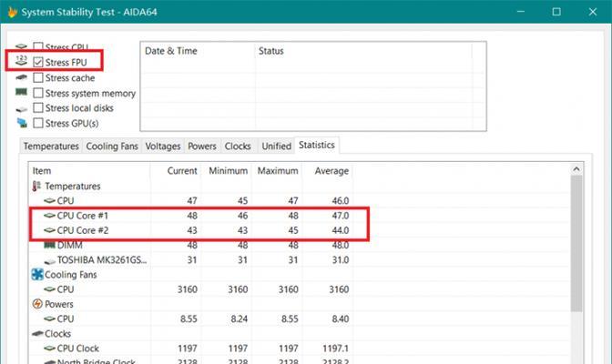Click the Stress FPU 123 icon
Screen dimensions: 612x364
[21, 60]
